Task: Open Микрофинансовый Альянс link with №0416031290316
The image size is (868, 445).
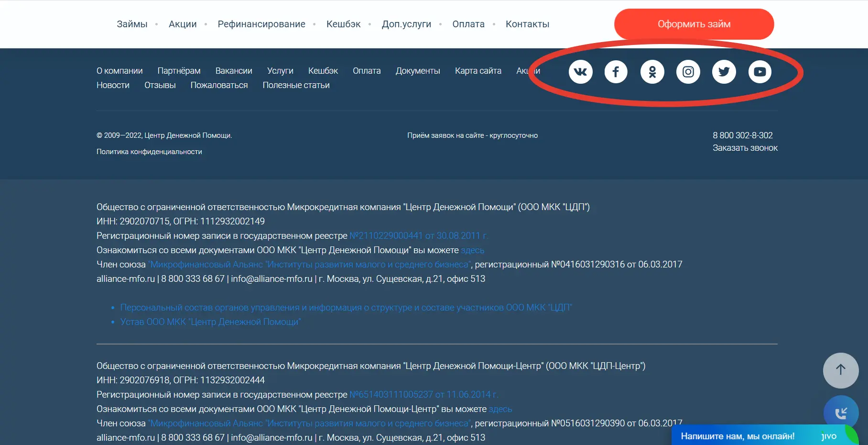Action: pyautogui.click(x=309, y=265)
